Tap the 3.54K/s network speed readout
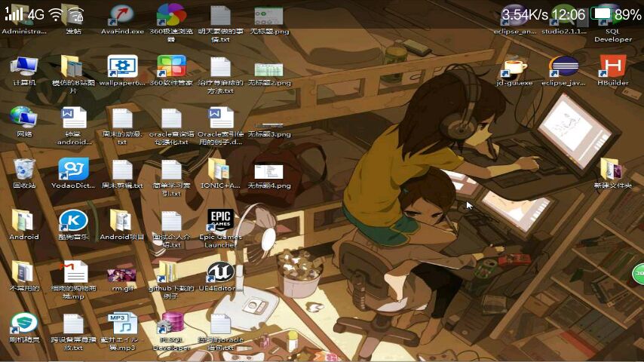The image size is (644, 362). [525, 15]
